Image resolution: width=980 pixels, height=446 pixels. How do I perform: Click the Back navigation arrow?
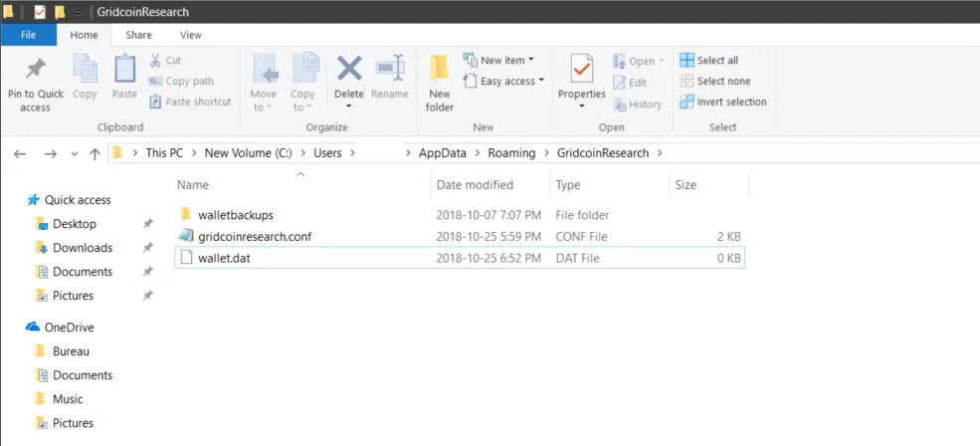[20, 153]
